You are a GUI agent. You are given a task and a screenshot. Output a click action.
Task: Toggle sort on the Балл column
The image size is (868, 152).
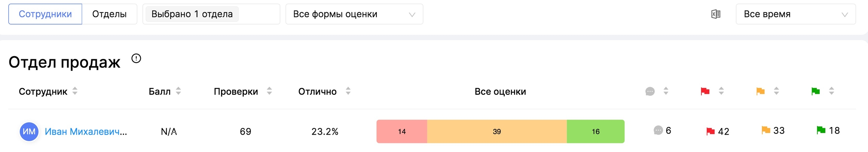[x=178, y=91]
